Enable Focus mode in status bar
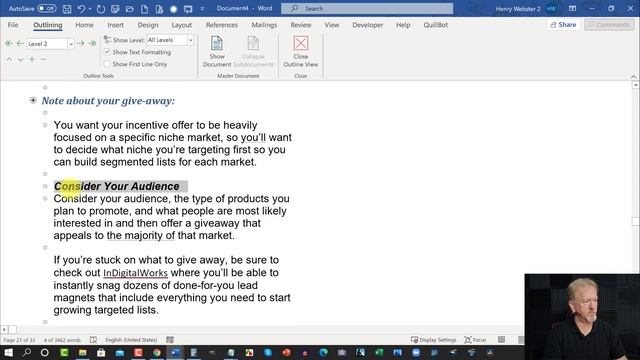This screenshot has width=640, height=360. (x=476, y=340)
